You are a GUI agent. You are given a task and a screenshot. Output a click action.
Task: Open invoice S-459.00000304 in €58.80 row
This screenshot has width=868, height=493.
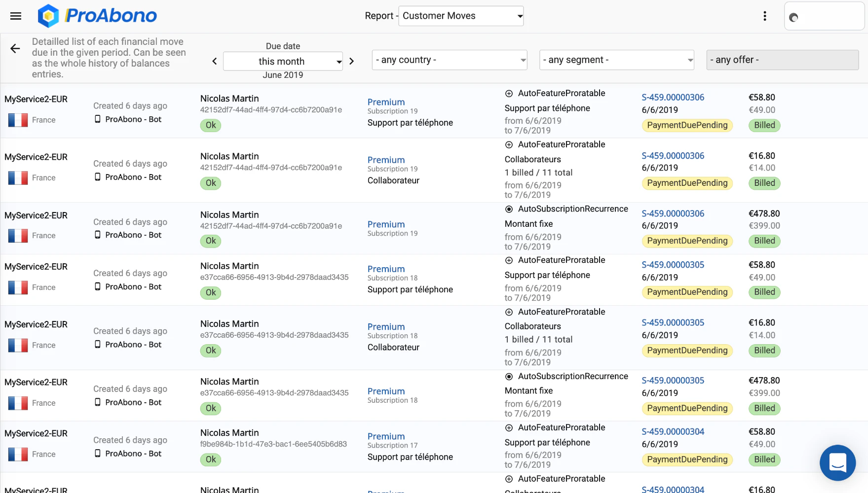pyautogui.click(x=673, y=431)
